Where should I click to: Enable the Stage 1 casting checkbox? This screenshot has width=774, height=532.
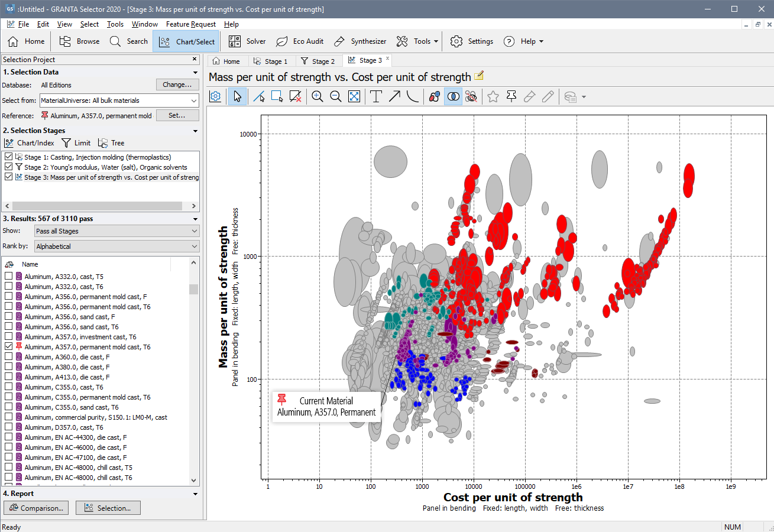coord(8,157)
